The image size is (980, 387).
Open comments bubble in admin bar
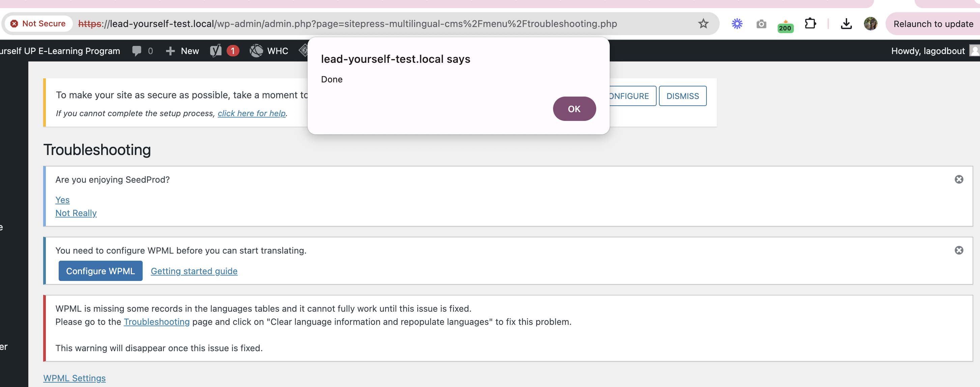tap(142, 51)
